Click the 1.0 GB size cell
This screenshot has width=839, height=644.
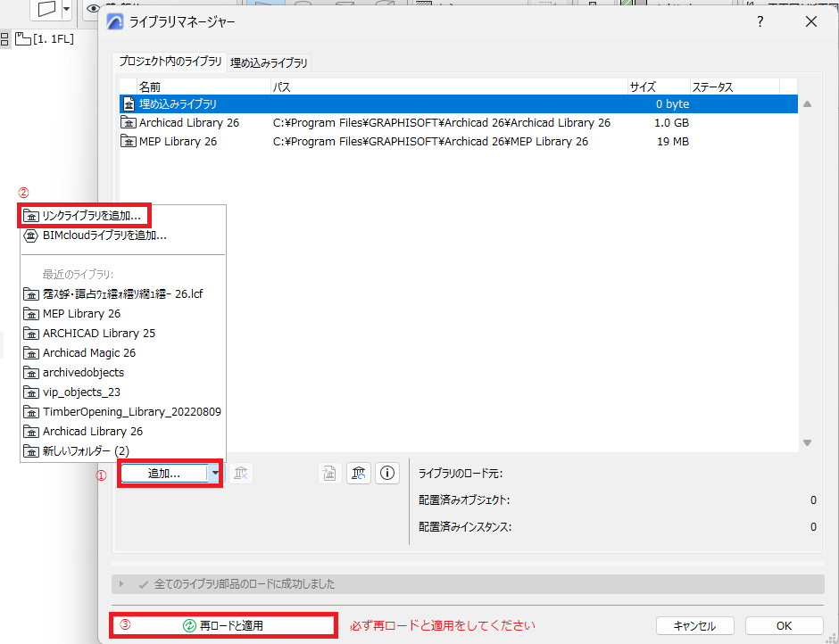671,122
